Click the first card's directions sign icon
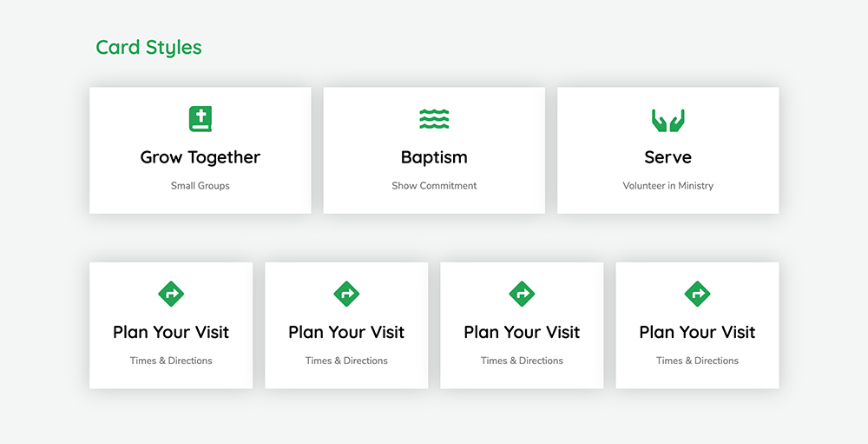868x444 pixels. [x=171, y=294]
